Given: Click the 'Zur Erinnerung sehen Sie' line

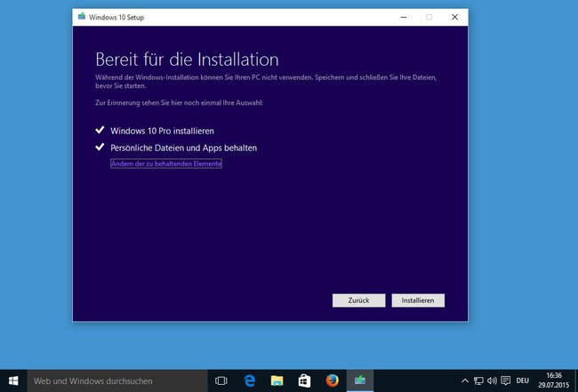Looking at the screenshot, I should tap(179, 103).
